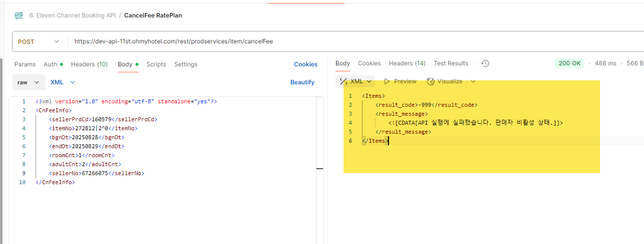
Task: Switch to the Test Results tab
Action: coord(450,63)
